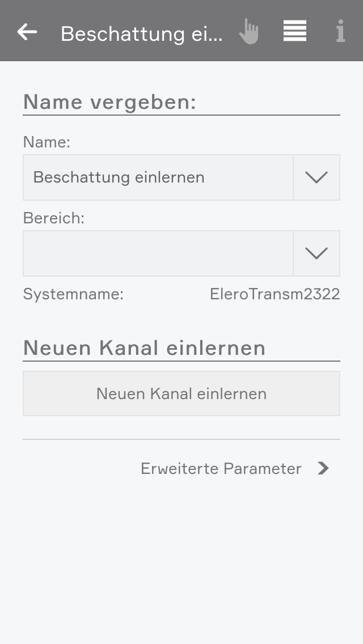Expand the Name dropdown arrow

316,177
